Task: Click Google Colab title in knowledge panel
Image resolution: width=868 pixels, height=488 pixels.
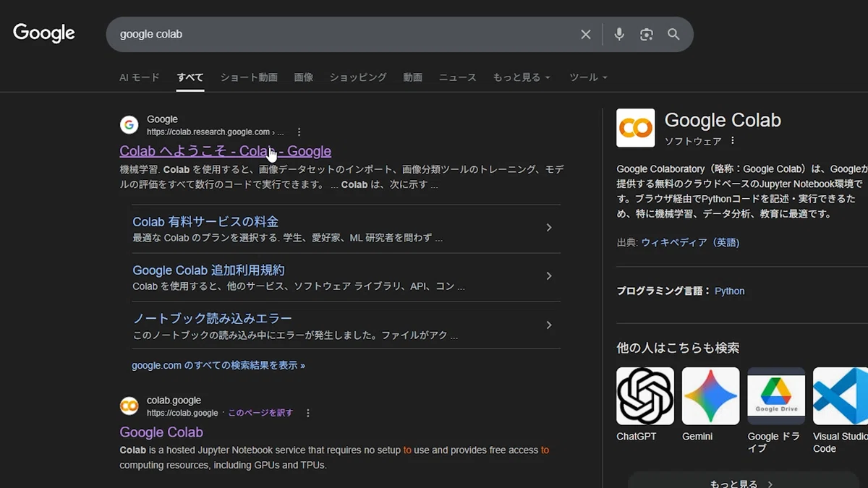Action: 723,120
